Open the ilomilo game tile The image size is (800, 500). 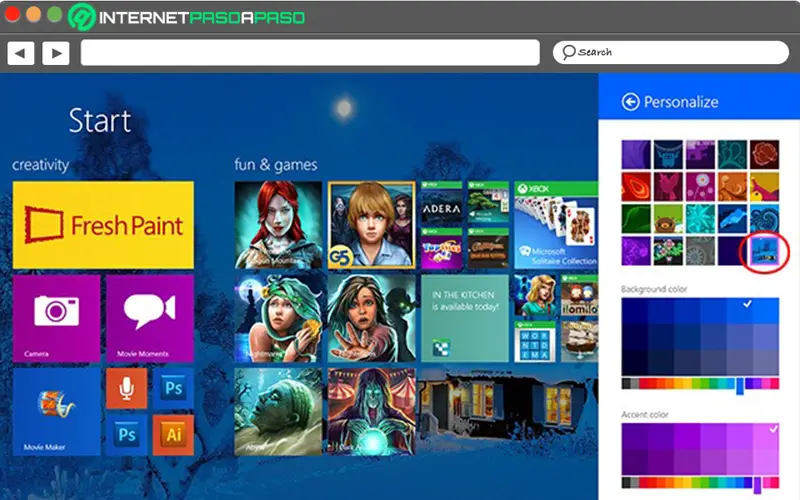[x=580, y=295]
